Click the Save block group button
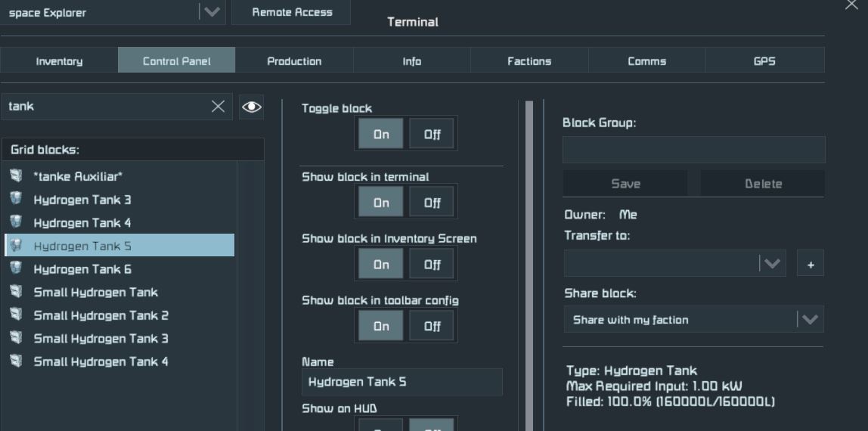This screenshot has width=868, height=431. (625, 184)
